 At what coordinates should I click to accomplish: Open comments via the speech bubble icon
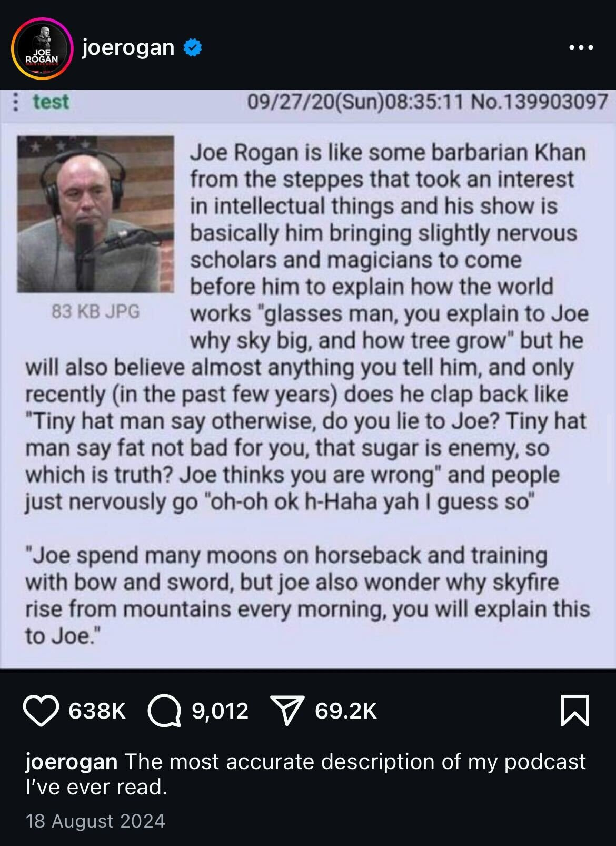click(164, 711)
